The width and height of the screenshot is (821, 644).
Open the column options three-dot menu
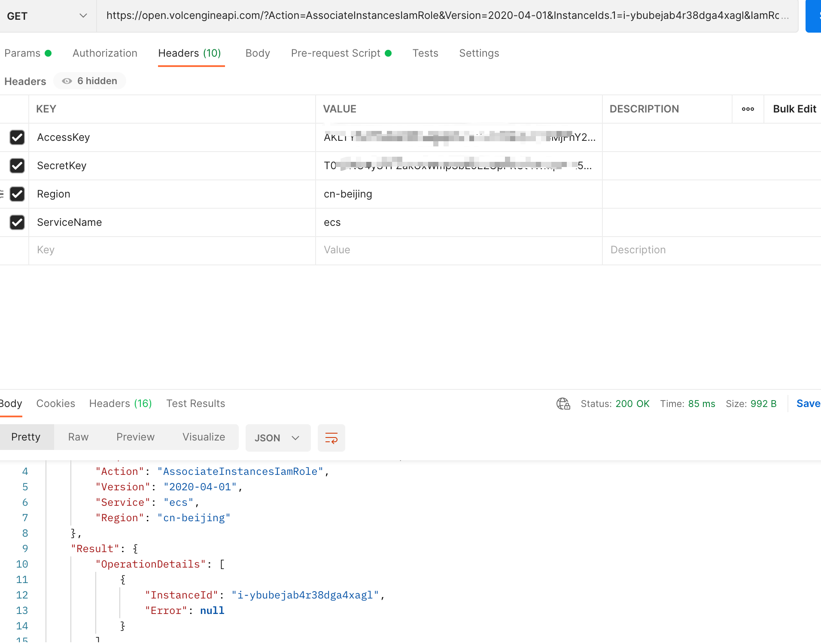click(x=748, y=109)
